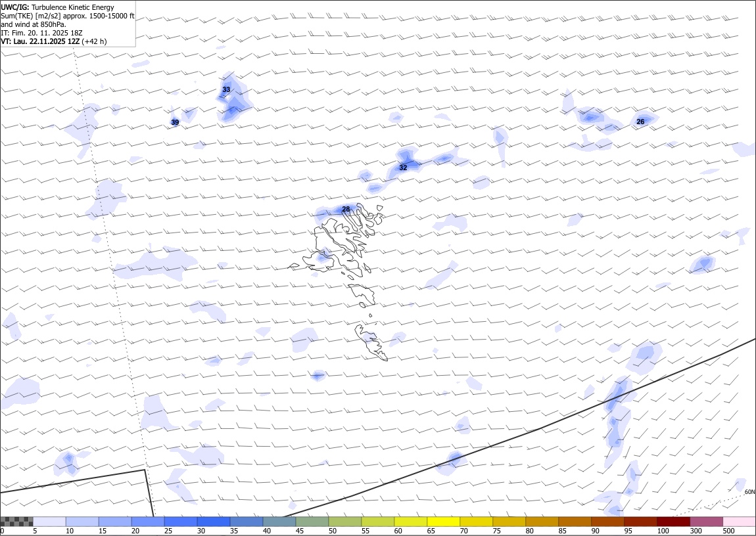The image size is (756, 536).
Task: Select the 80-85 legend color swatch
Action: coord(542,522)
